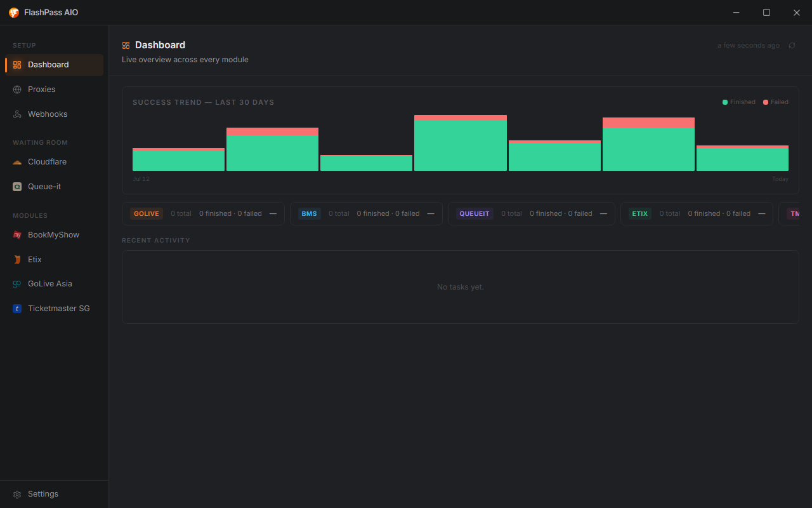Viewport: 812px width, 508px height.
Task: Click the Queue-it icon in sidebar
Action: 17,187
